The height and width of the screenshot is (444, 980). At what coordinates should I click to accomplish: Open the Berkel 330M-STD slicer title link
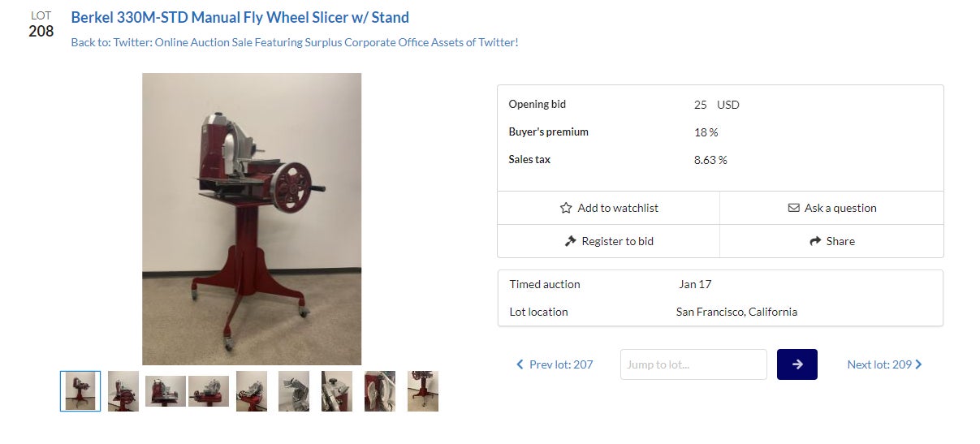point(240,17)
